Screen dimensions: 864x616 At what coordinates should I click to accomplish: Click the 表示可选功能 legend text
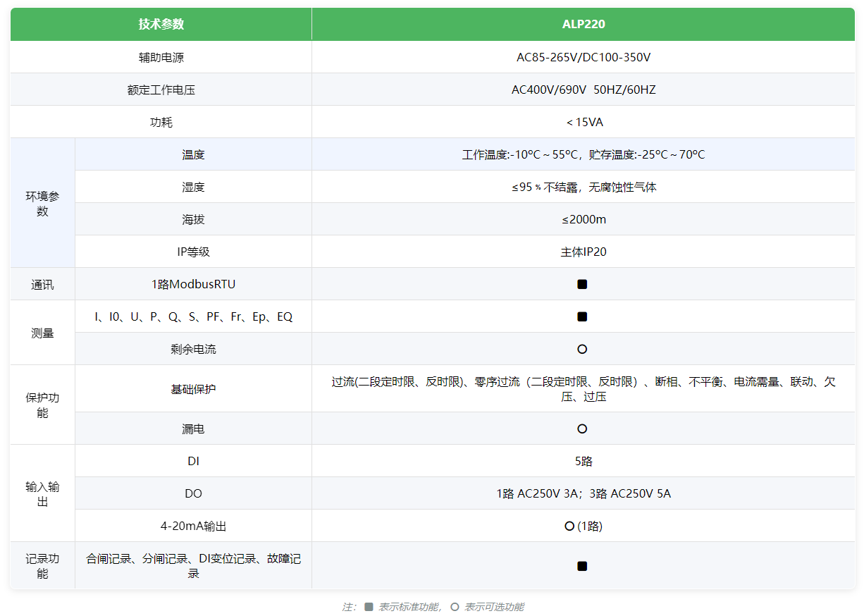click(494, 607)
